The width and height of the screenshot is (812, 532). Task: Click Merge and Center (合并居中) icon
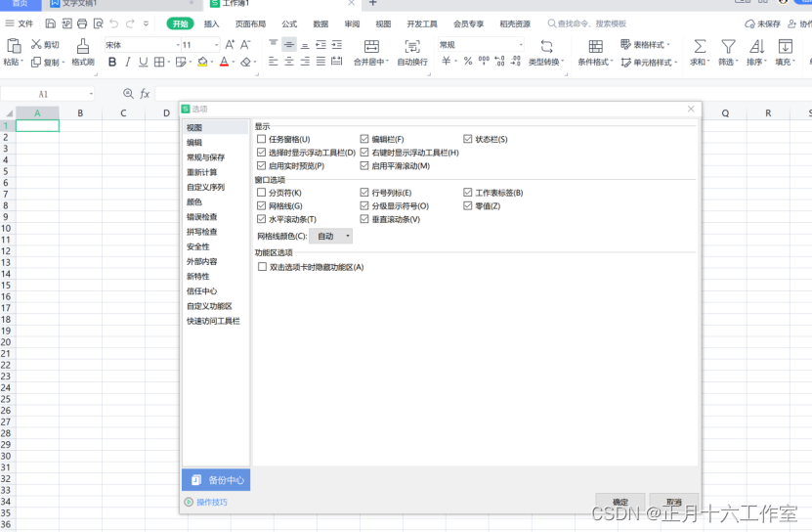coord(371,46)
